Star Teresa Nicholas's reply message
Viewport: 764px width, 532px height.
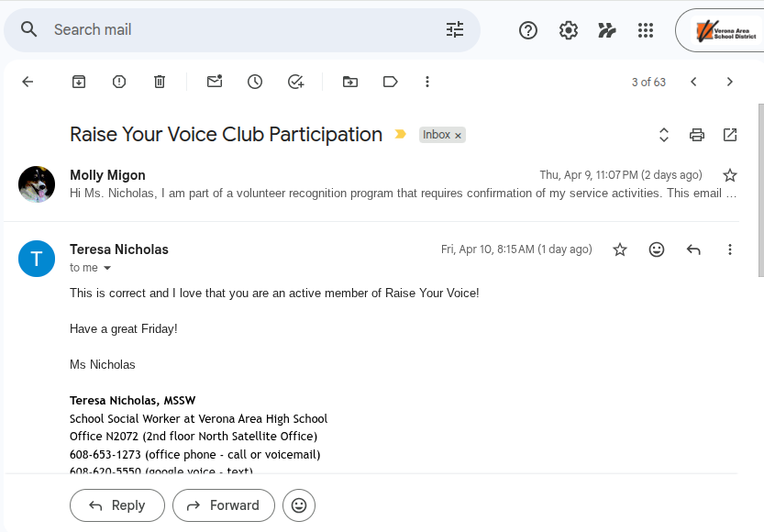(620, 249)
